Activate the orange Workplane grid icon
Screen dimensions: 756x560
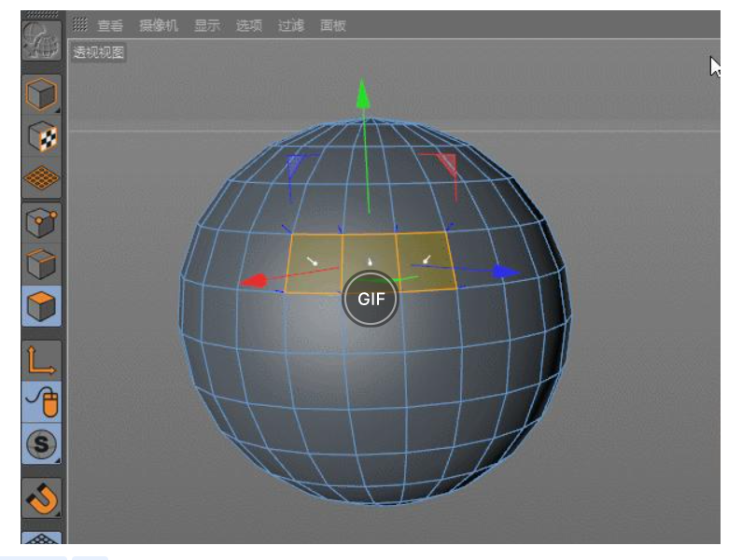click(43, 176)
